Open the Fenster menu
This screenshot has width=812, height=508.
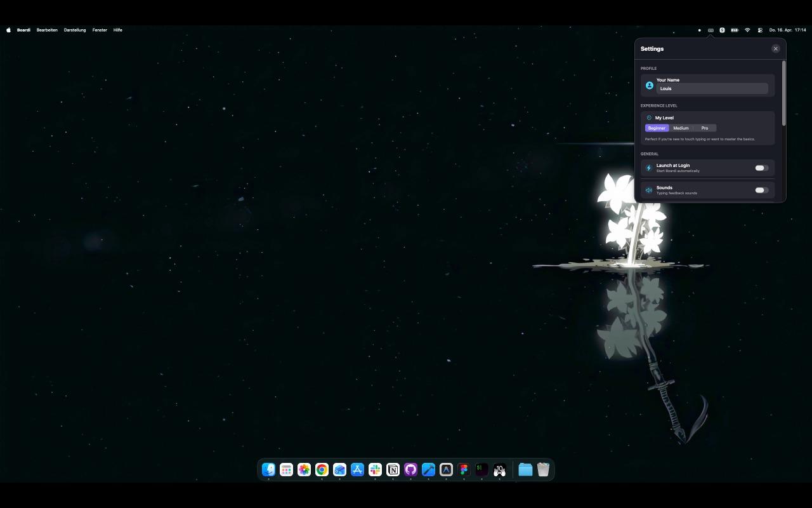point(100,30)
